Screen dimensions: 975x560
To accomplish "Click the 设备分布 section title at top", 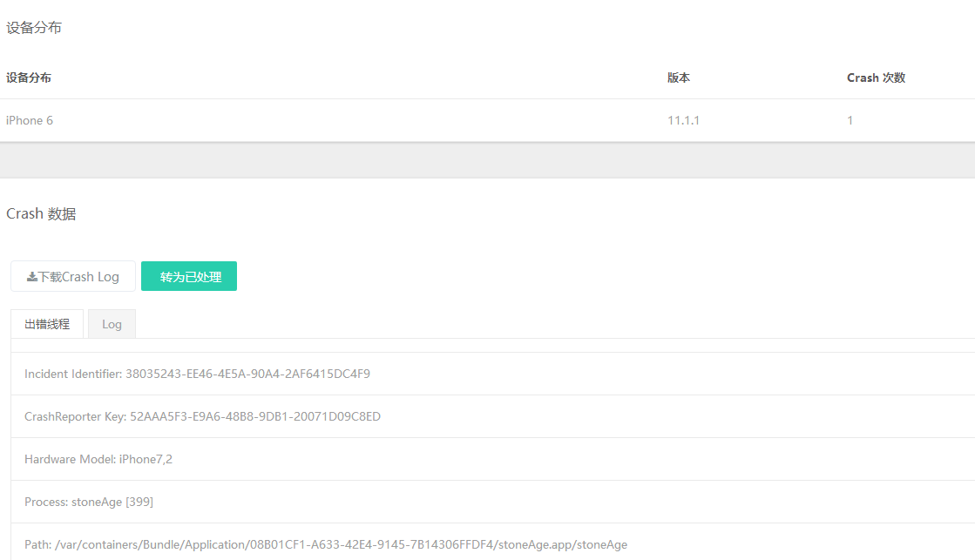I will pos(34,28).
